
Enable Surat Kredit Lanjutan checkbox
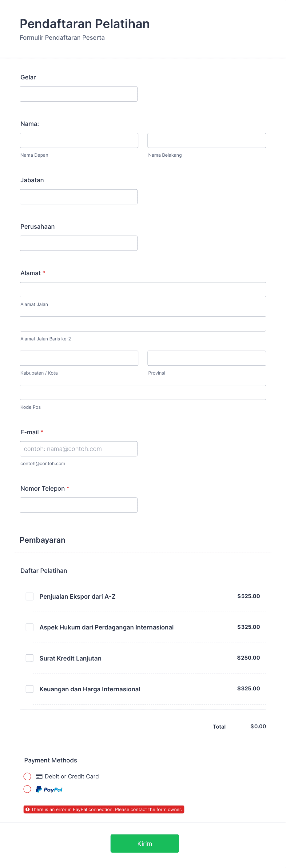pos(30,658)
